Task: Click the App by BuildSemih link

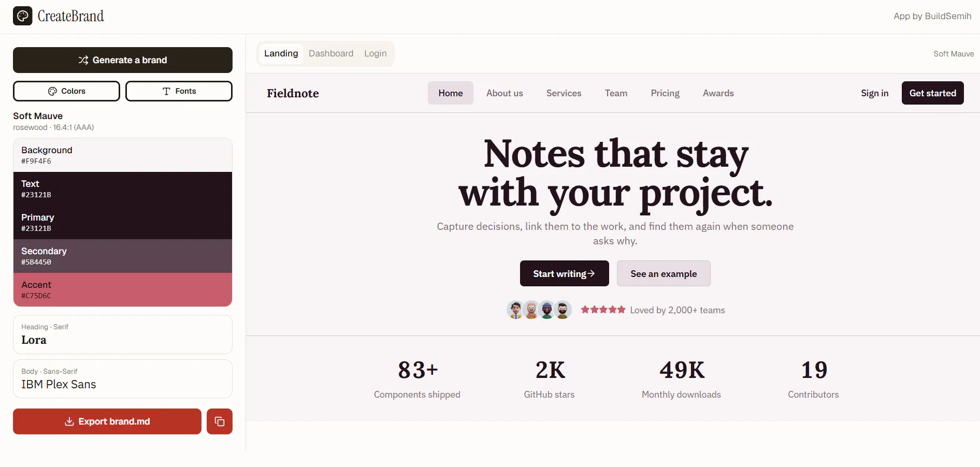Action: [x=932, y=16]
